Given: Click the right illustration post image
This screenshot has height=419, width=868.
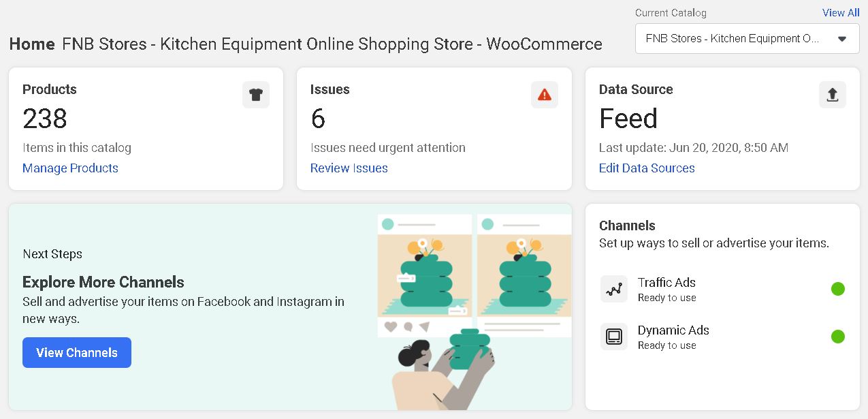Looking at the screenshot, I should (524, 275).
